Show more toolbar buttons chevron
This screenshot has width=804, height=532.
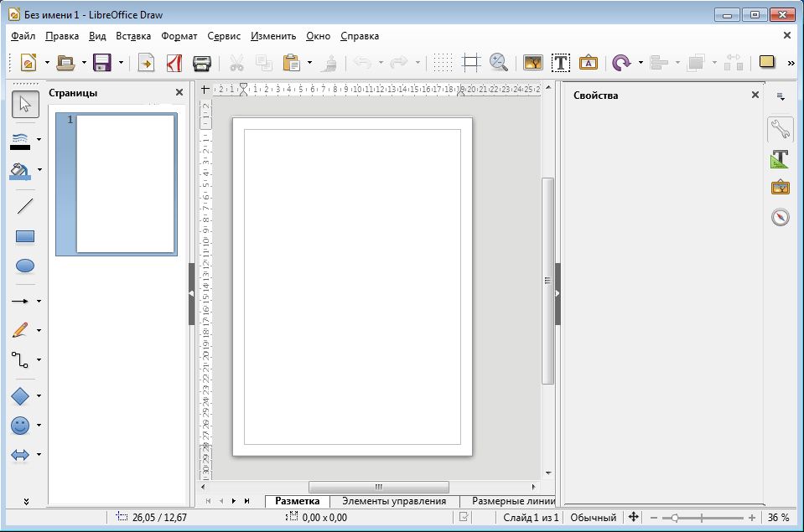click(791, 63)
